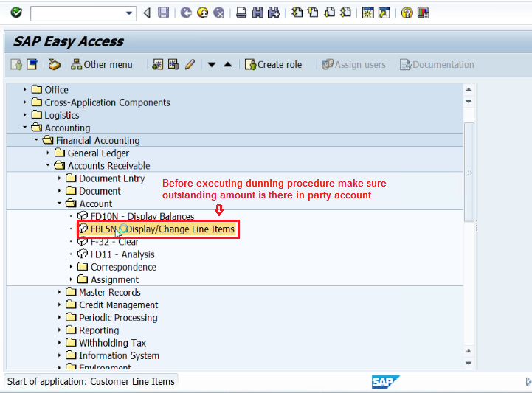Click the Last Page icon
Screen dimensions: 532x393
[346, 13]
